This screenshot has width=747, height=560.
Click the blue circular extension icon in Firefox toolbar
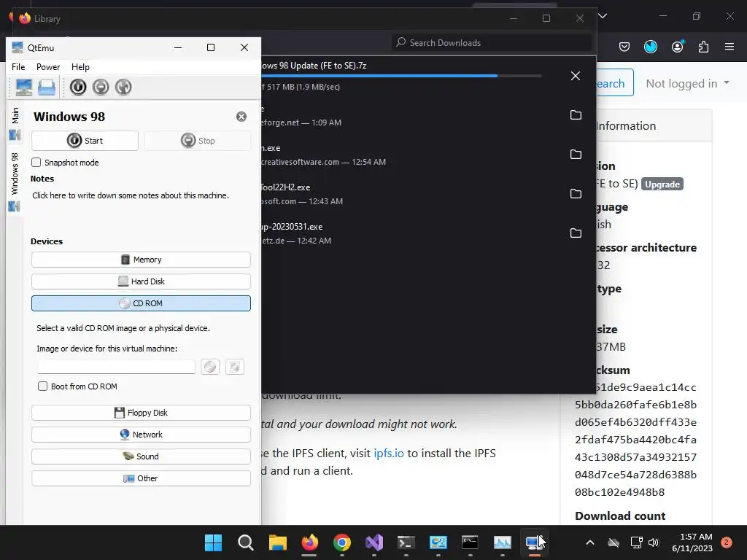pyautogui.click(x=651, y=47)
